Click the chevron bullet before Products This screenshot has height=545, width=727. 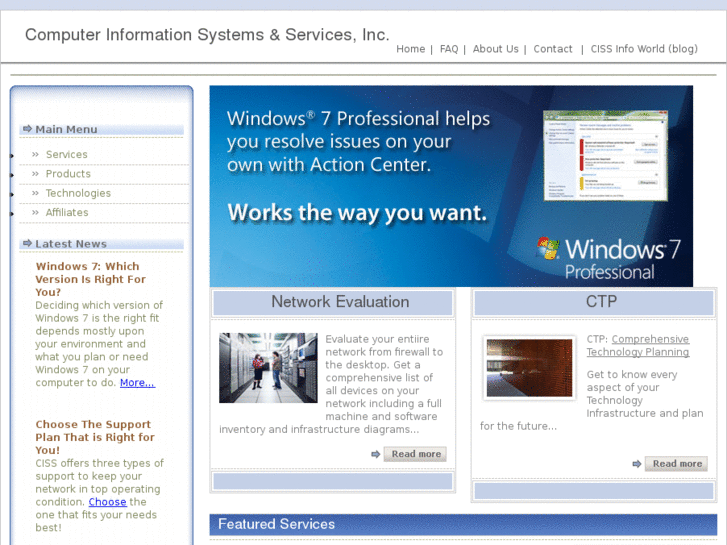(35, 174)
